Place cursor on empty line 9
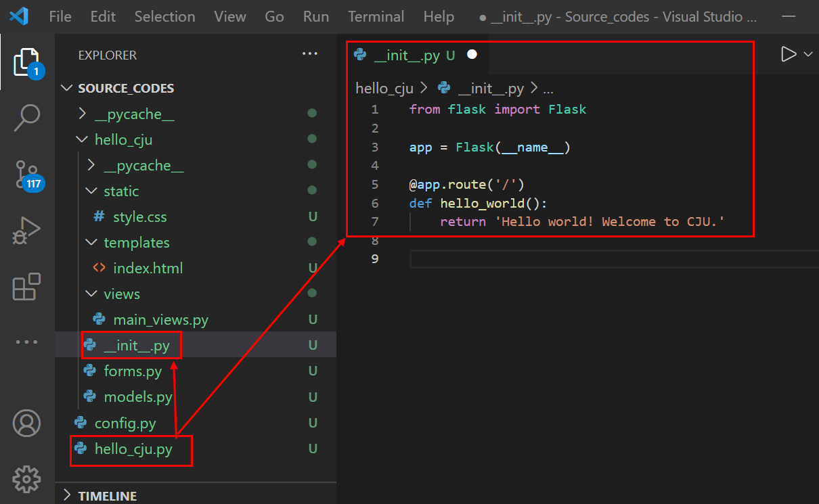Screen dimensions: 819x504 click(x=613, y=259)
